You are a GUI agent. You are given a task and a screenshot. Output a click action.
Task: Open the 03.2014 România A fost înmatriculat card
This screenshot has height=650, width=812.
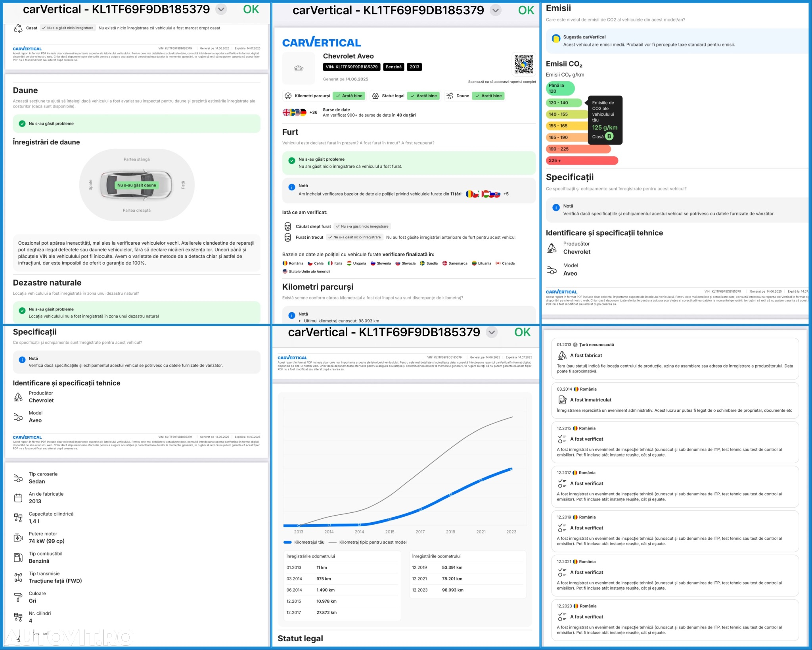675,401
